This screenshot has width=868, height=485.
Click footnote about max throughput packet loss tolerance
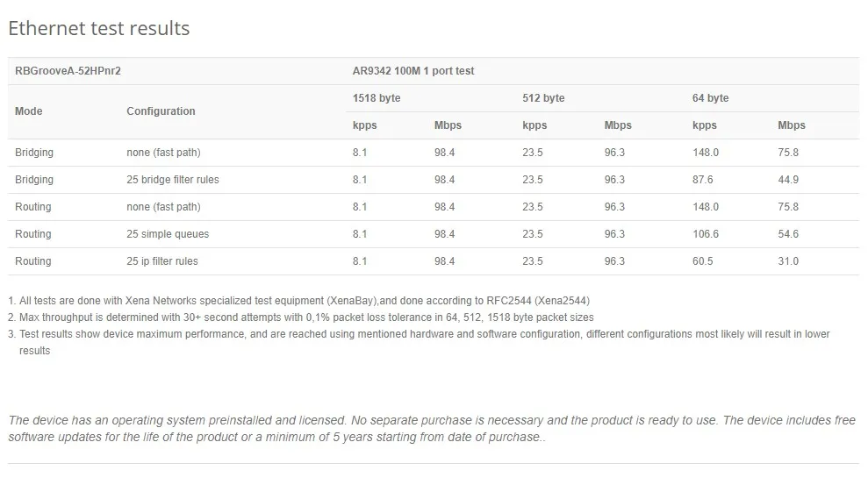[x=300, y=317]
